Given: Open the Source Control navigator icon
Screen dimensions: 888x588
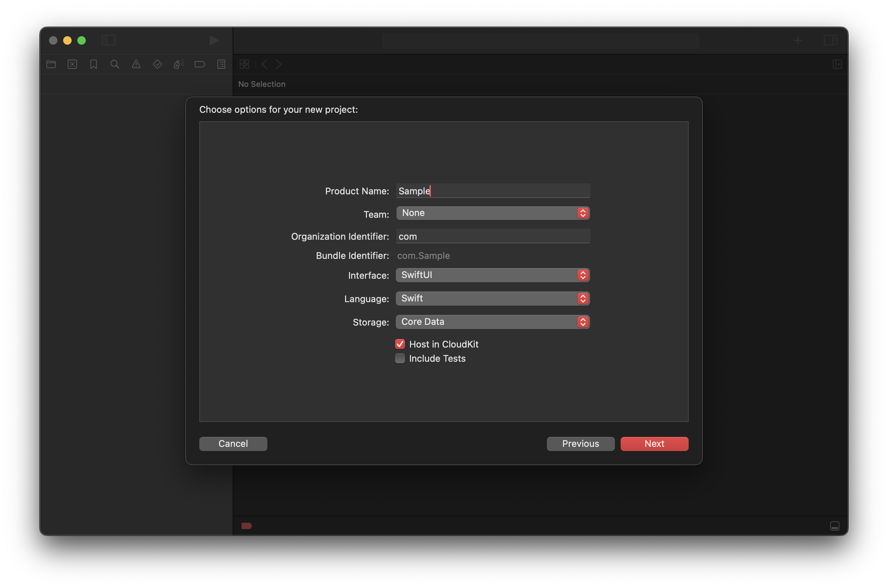Looking at the screenshot, I should pos(72,64).
